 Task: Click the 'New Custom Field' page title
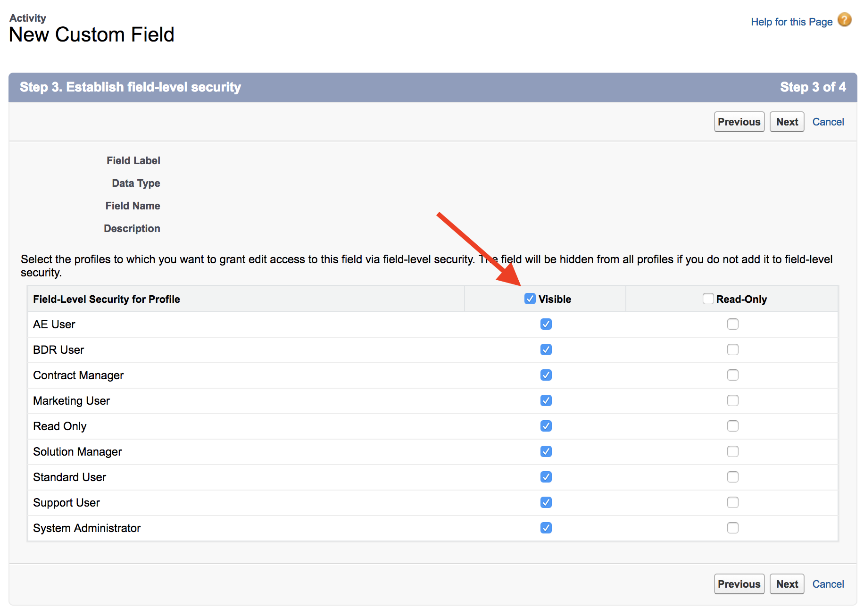click(x=91, y=34)
